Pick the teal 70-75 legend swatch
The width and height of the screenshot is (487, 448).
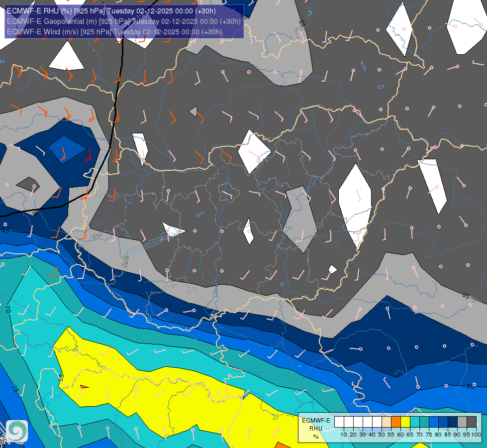tap(424, 422)
